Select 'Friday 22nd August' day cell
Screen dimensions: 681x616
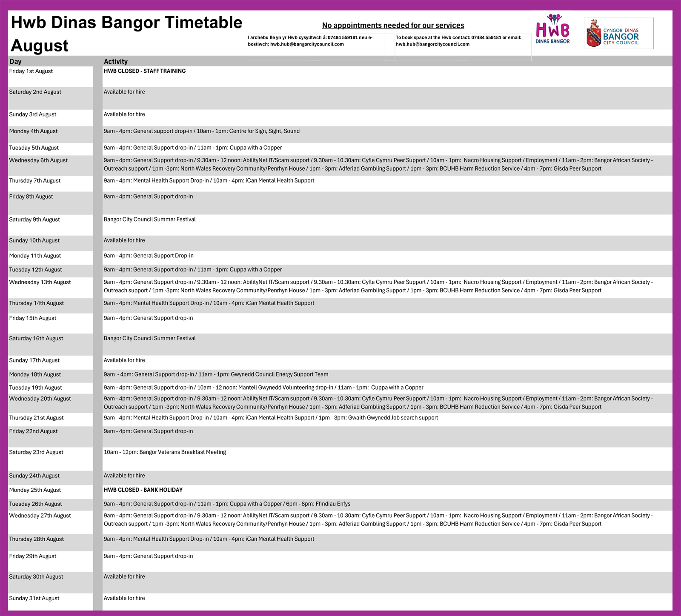51,437
